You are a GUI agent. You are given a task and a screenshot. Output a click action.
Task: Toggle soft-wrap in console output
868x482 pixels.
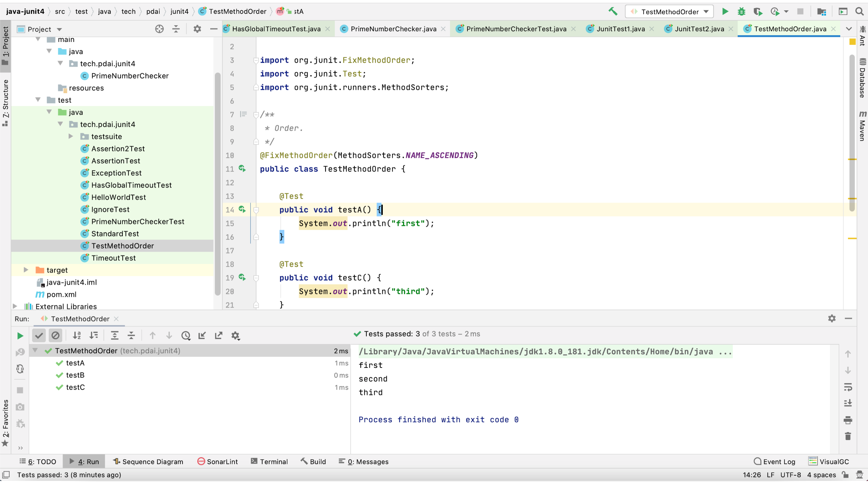click(848, 387)
